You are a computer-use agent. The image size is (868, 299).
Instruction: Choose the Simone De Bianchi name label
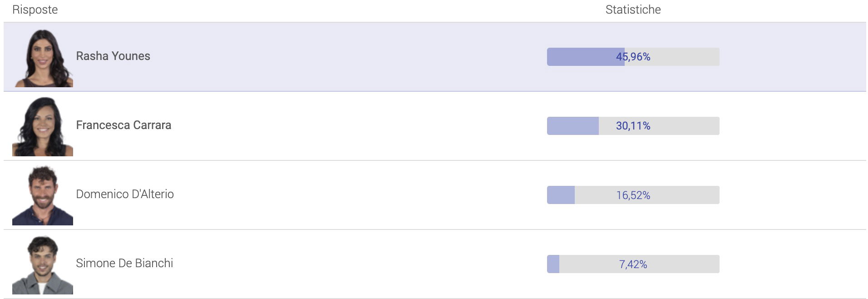[x=124, y=263]
